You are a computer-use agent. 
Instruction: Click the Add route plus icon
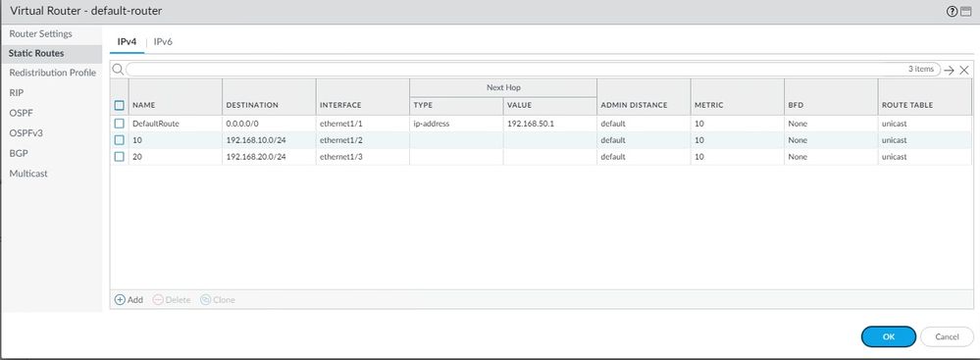tap(120, 300)
